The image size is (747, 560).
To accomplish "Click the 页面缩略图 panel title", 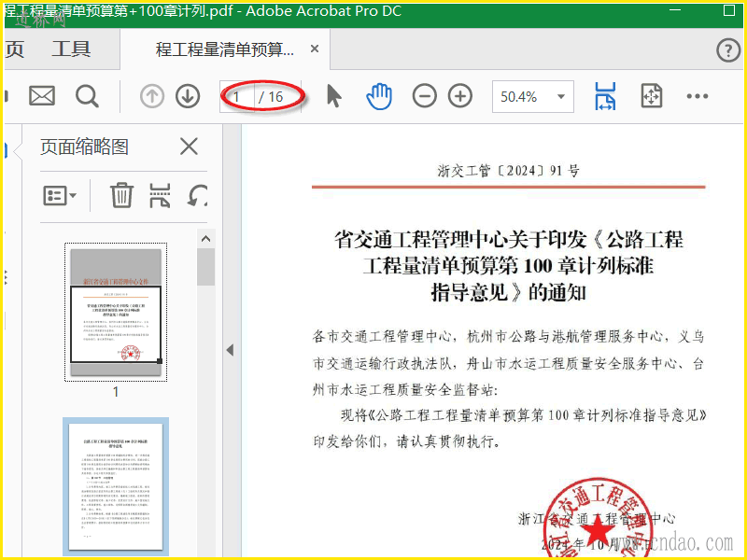I will click(x=84, y=147).
